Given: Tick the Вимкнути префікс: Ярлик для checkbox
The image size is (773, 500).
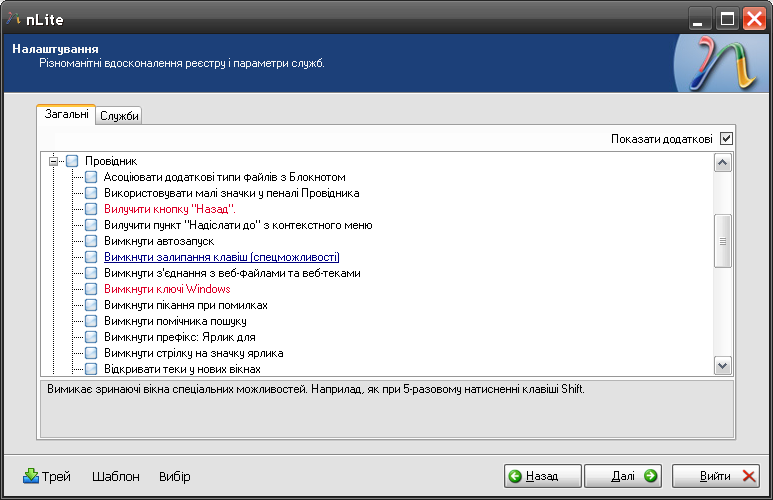Looking at the screenshot, I should tap(91, 337).
